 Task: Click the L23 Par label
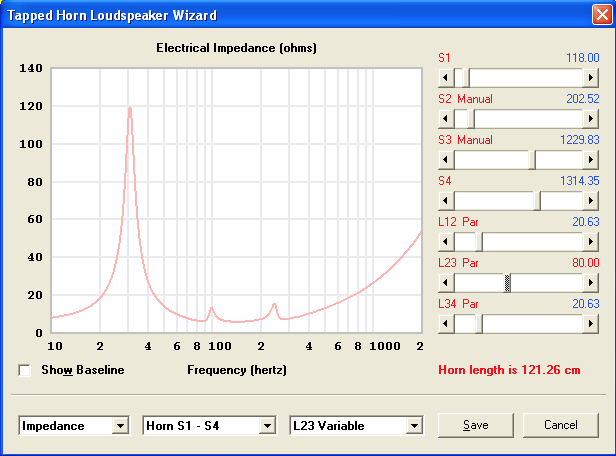tap(458, 263)
